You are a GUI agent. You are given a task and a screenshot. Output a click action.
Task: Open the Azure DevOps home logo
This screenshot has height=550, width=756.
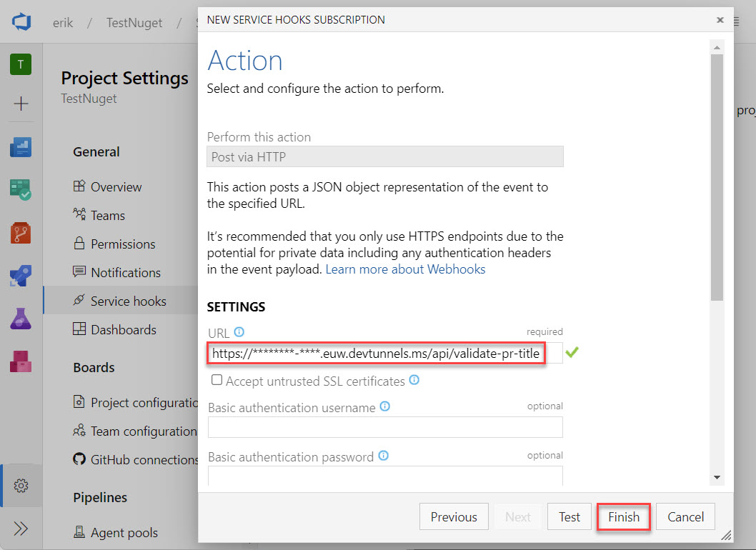(21, 22)
